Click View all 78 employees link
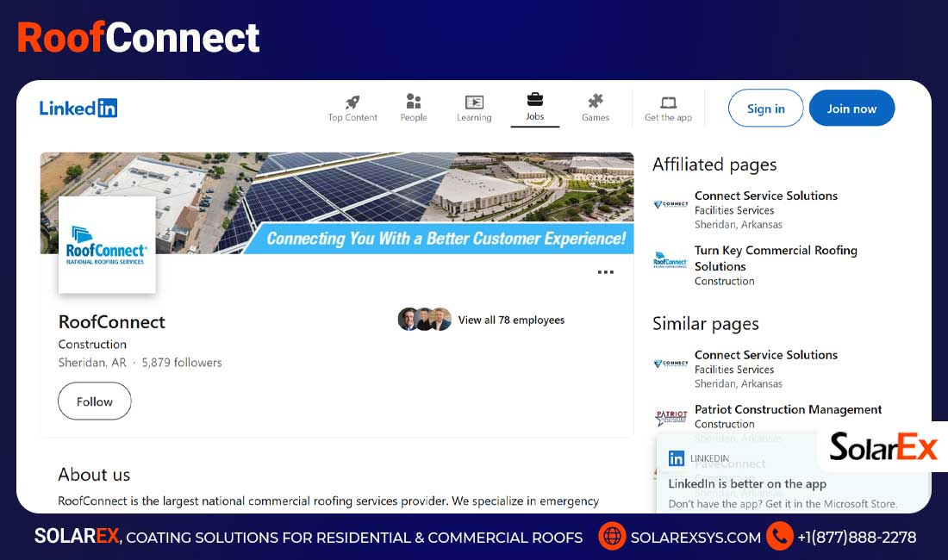 [511, 320]
